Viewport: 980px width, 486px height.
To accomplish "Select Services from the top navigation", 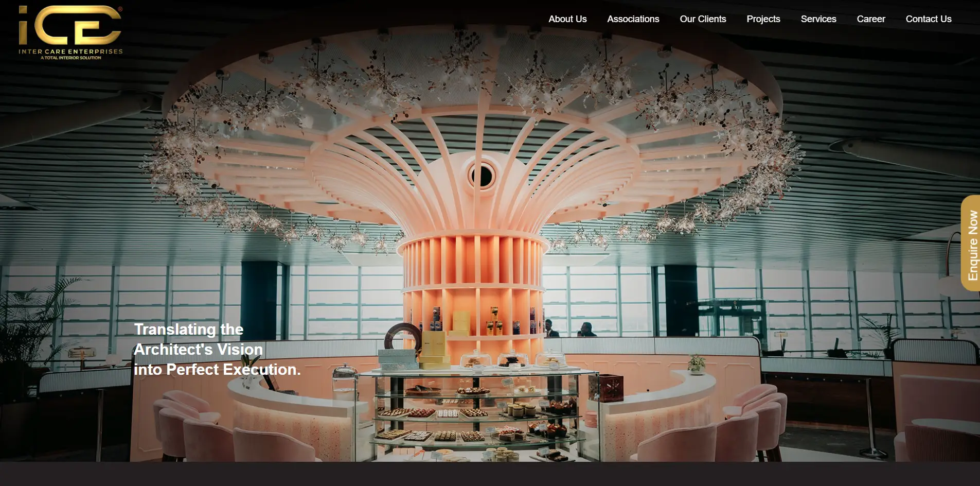I will [x=818, y=19].
